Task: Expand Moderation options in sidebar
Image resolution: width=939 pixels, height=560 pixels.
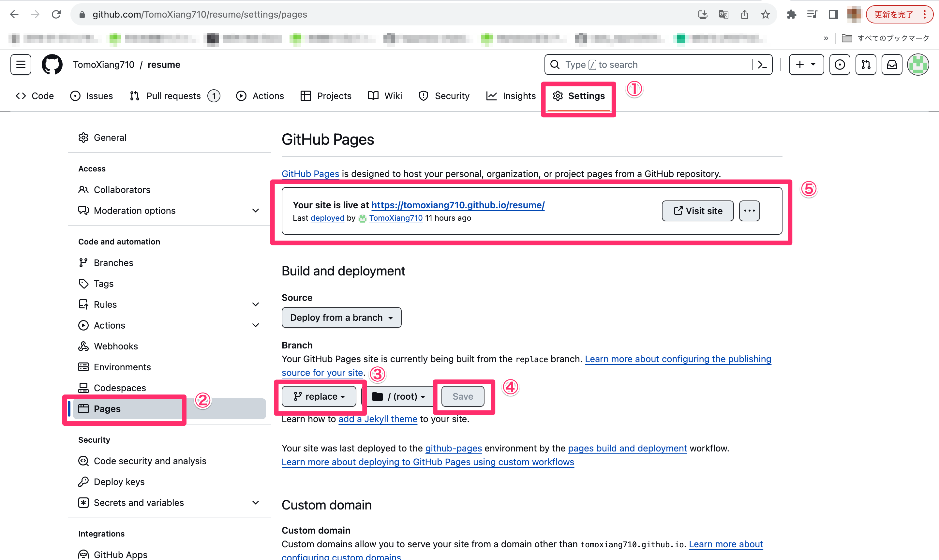Action: 256,211
